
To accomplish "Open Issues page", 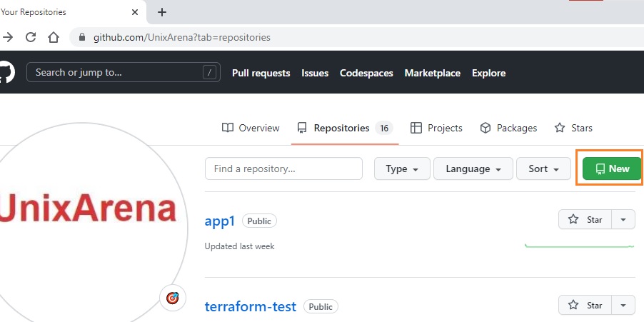I will coord(315,73).
